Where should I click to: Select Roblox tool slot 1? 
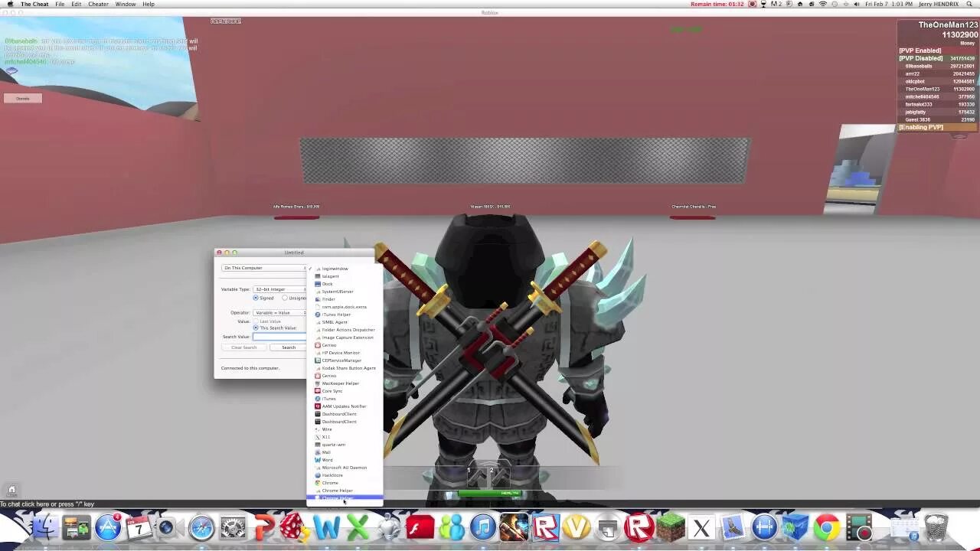(x=477, y=477)
